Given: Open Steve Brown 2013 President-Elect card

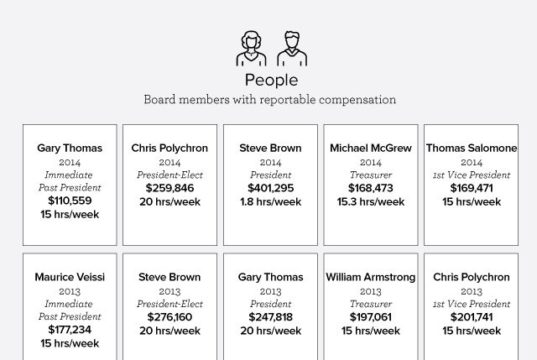Looking at the screenshot, I should point(170,307).
